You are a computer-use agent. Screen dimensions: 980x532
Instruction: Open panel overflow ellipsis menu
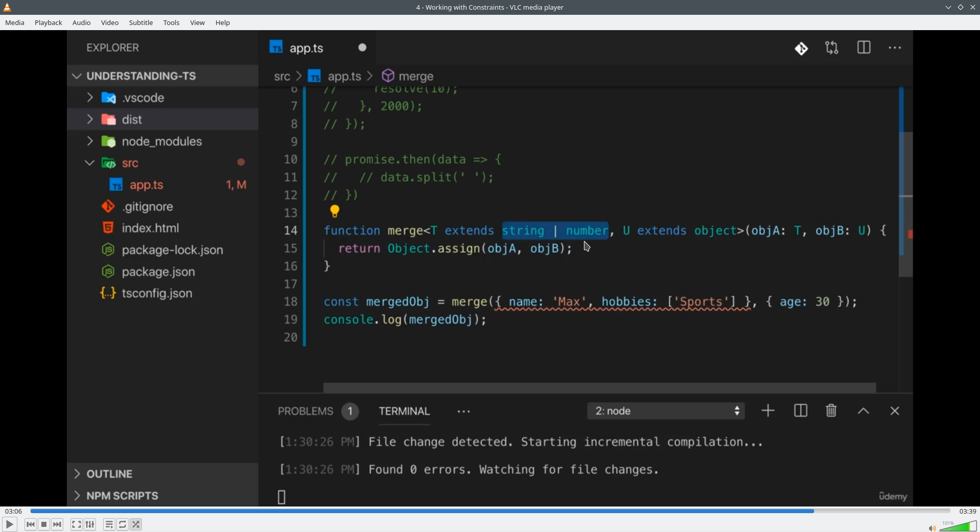pos(464,412)
